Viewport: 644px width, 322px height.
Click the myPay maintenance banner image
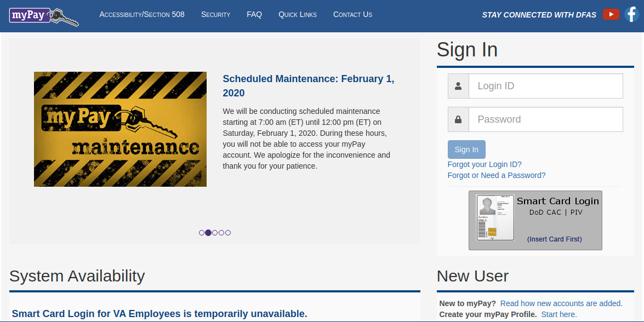[x=120, y=129]
